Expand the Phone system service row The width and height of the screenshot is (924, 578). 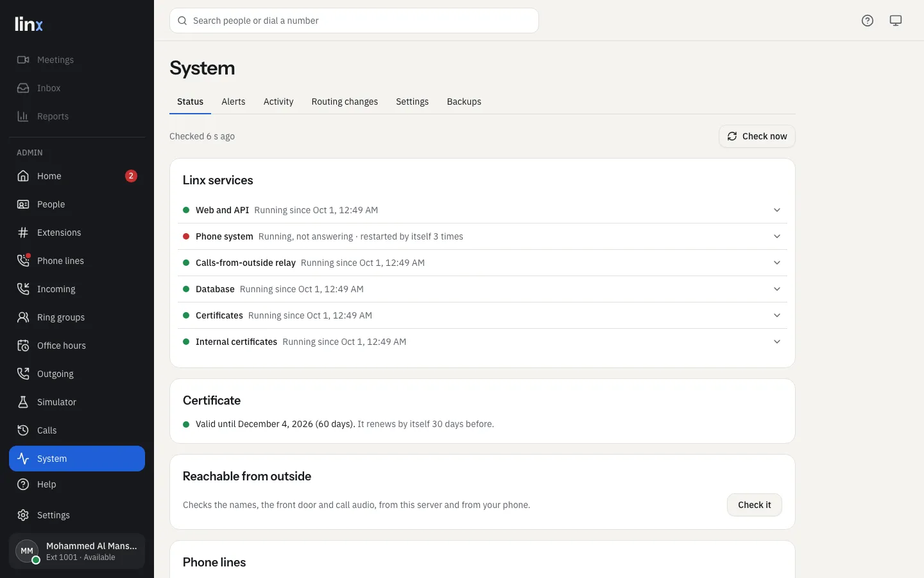pyautogui.click(x=483, y=236)
